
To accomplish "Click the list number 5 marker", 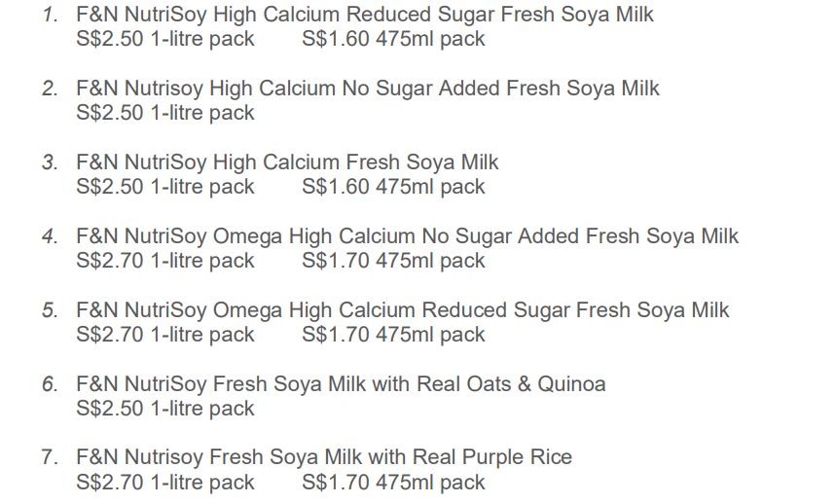I will pyautogui.click(x=50, y=310).
